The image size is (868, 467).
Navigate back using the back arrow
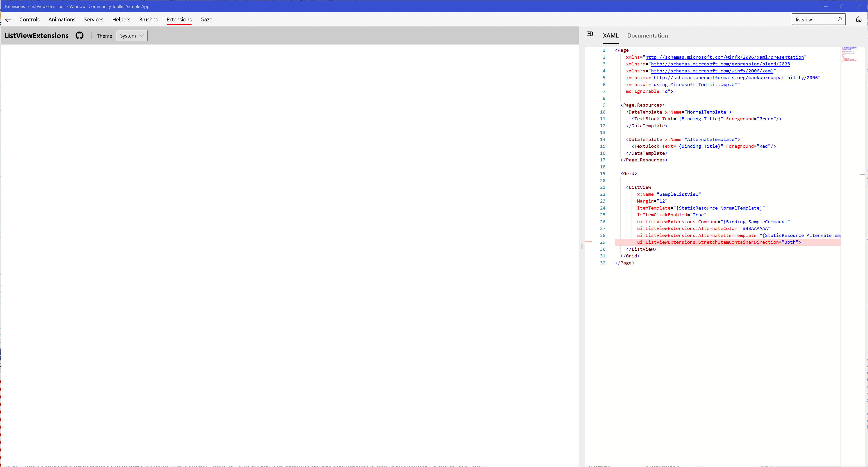(x=8, y=19)
